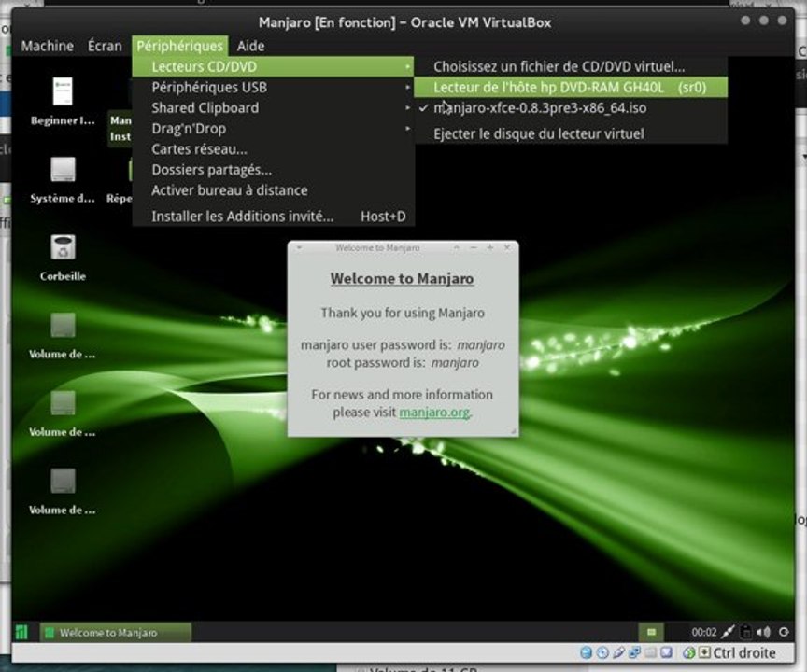
Task: Choose Cartes réseau... from the menu
Action: coord(273,149)
